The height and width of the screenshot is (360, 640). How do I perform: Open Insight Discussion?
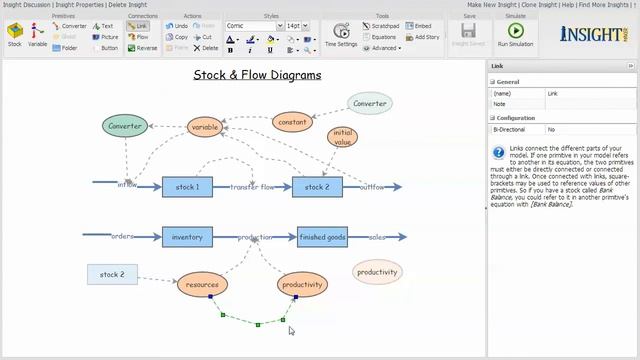(27, 4)
